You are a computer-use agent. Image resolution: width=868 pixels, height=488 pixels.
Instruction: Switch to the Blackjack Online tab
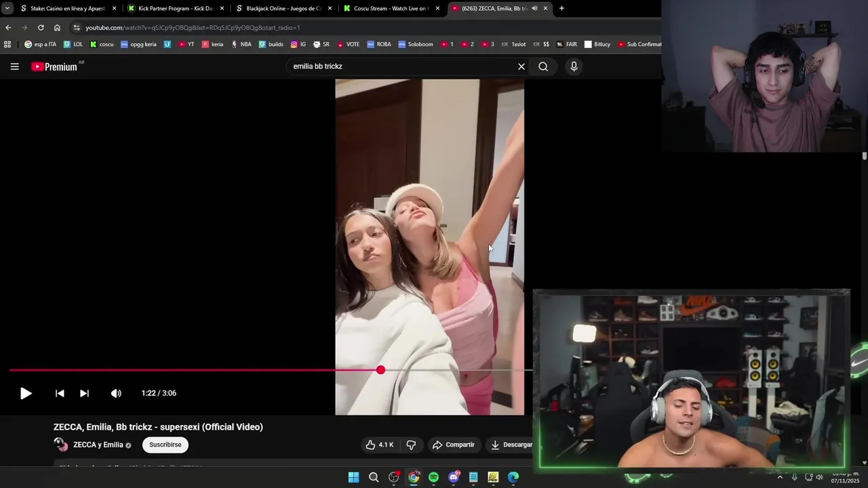(x=283, y=8)
